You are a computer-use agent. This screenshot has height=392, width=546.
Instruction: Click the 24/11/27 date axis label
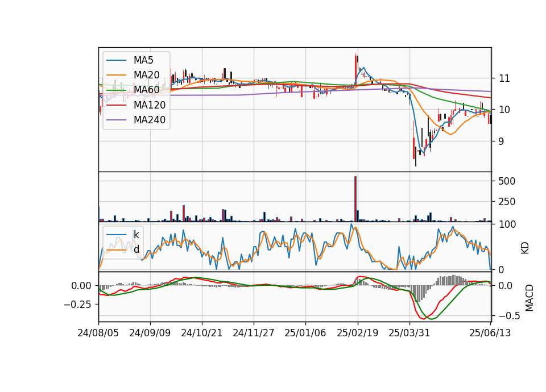[254, 333]
